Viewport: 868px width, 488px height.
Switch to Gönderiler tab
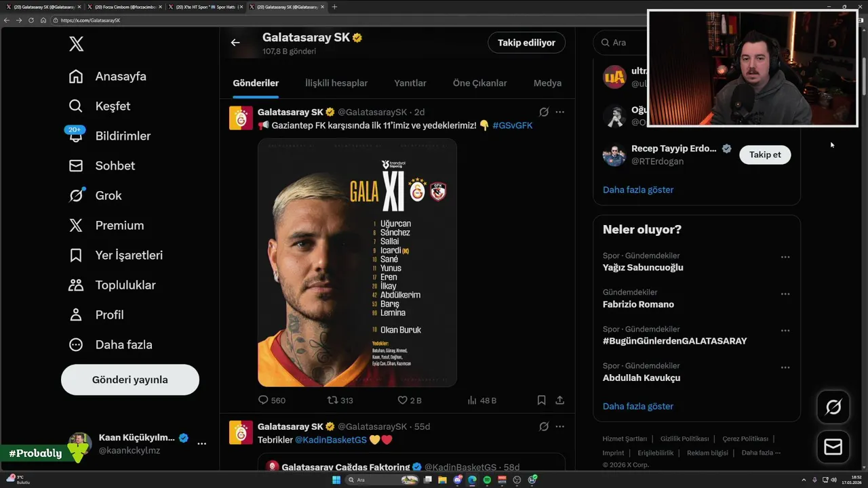point(256,83)
